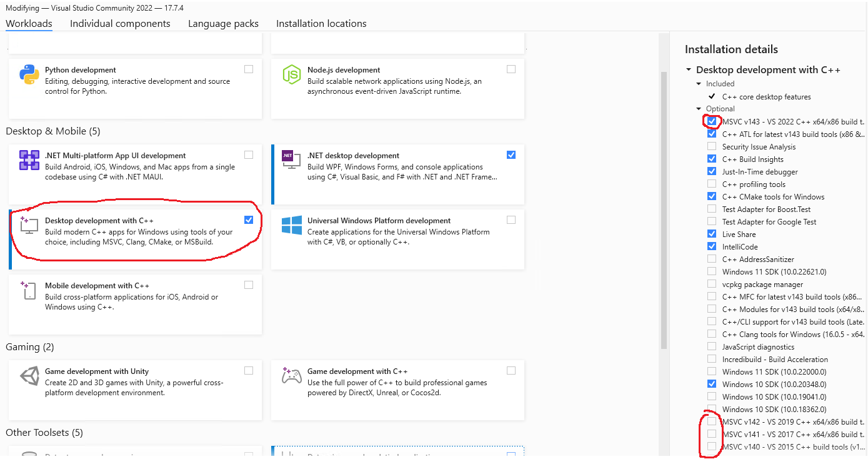Check Universal Windows Platform development workload
Screen dimensions: 868x459
point(511,220)
